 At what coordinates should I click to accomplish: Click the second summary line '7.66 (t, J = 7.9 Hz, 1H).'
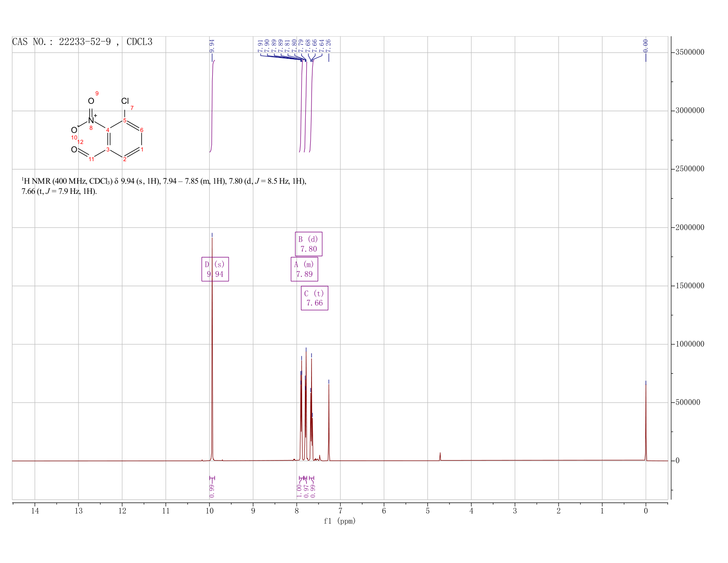coord(59,192)
